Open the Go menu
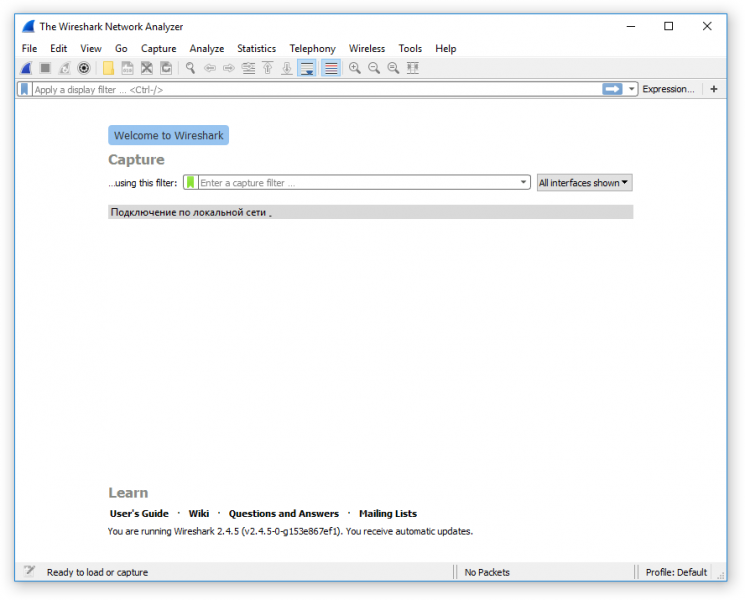The width and height of the screenshot is (745, 600). (x=121, y=48)
